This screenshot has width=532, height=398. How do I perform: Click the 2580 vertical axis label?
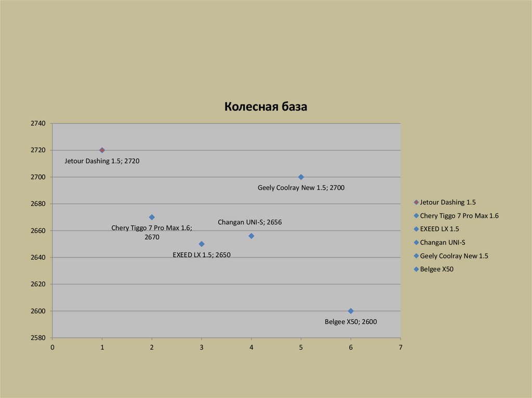pos(38,338)
